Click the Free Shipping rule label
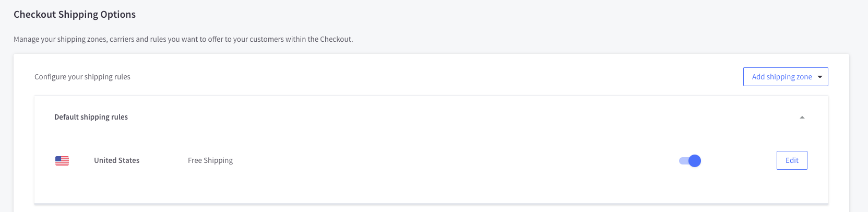 point(210,160)
